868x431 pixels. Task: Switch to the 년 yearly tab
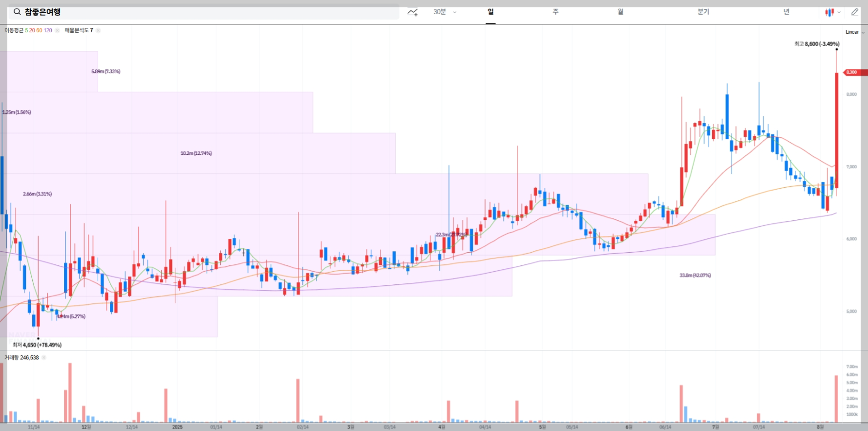tap(786, 12)
